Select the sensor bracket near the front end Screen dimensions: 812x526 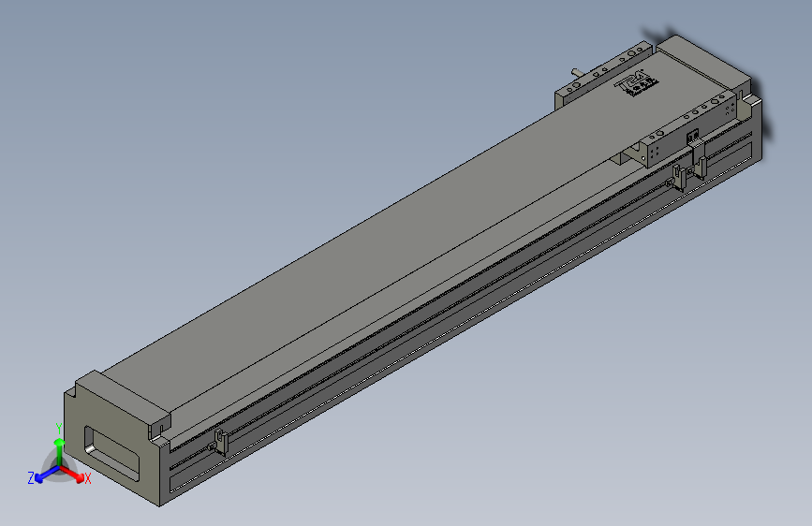point(221,442)
